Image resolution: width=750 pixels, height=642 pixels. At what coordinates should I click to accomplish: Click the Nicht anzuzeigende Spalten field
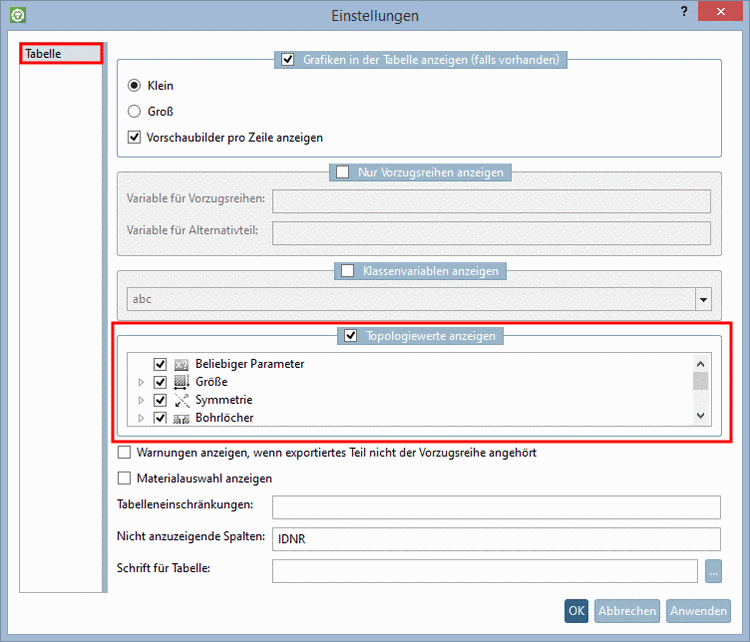(496, 539)
